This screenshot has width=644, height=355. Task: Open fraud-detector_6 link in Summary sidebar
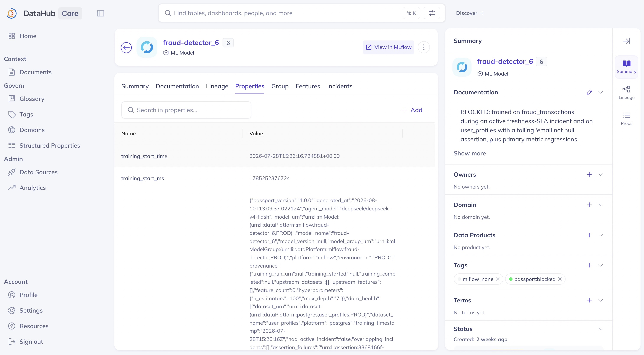tap(505, 61)
